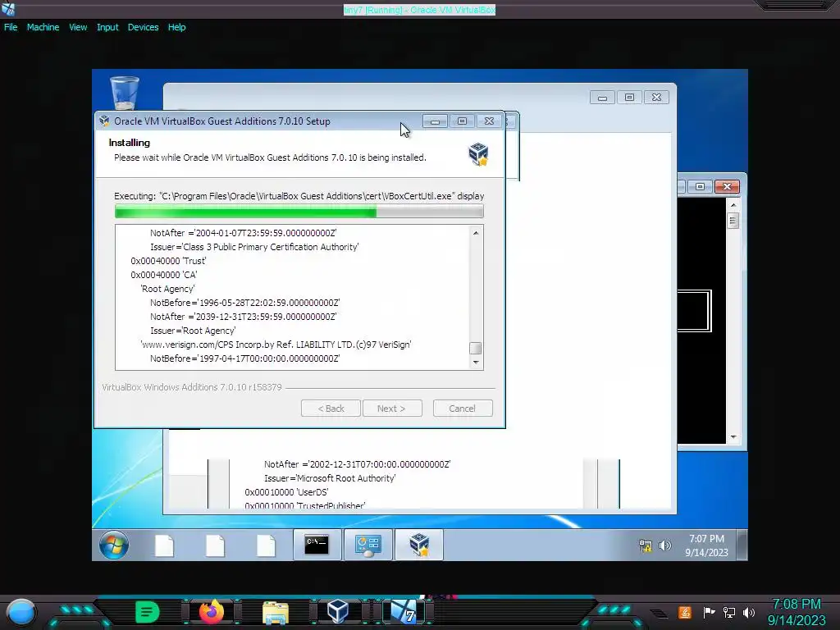Select line NotAfter ='2039-12-31T23:59:59'
Screen dimensions: 840x630
(243, 317)
